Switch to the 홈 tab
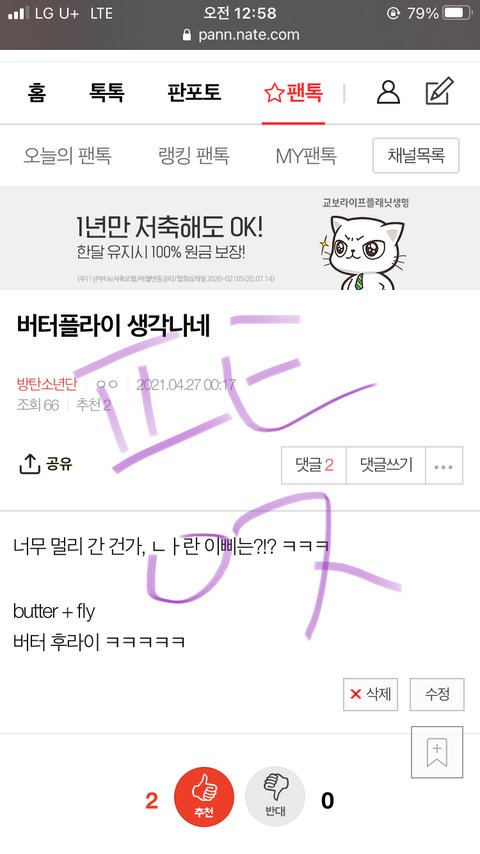Viewport: 480px width, 854px height. pos(37,92)
